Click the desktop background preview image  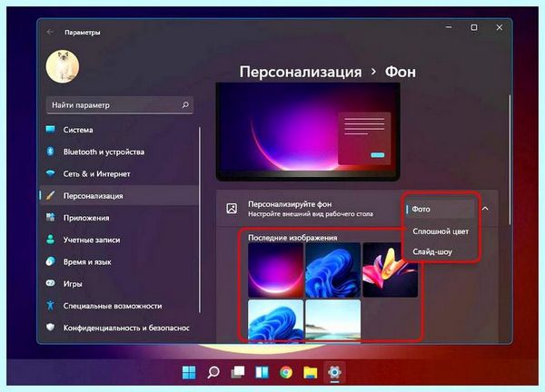pos(308,132)
